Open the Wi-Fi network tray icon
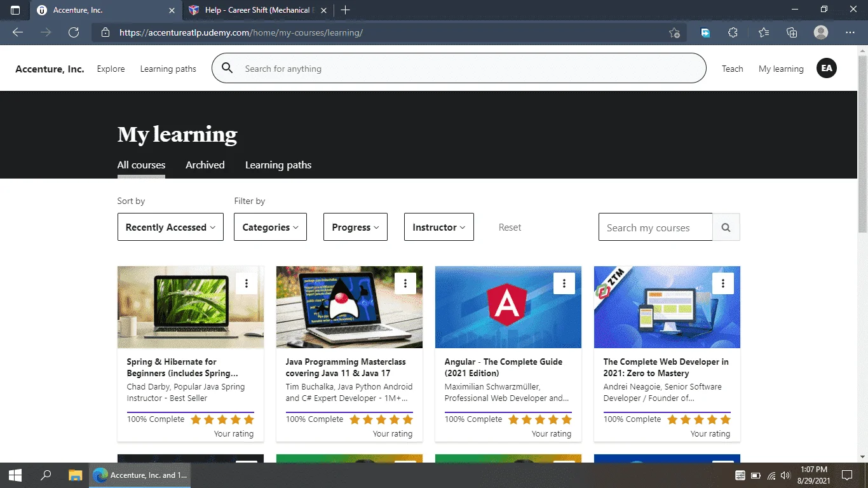Viewport: 868px width, 488px height. coord(771,475)
